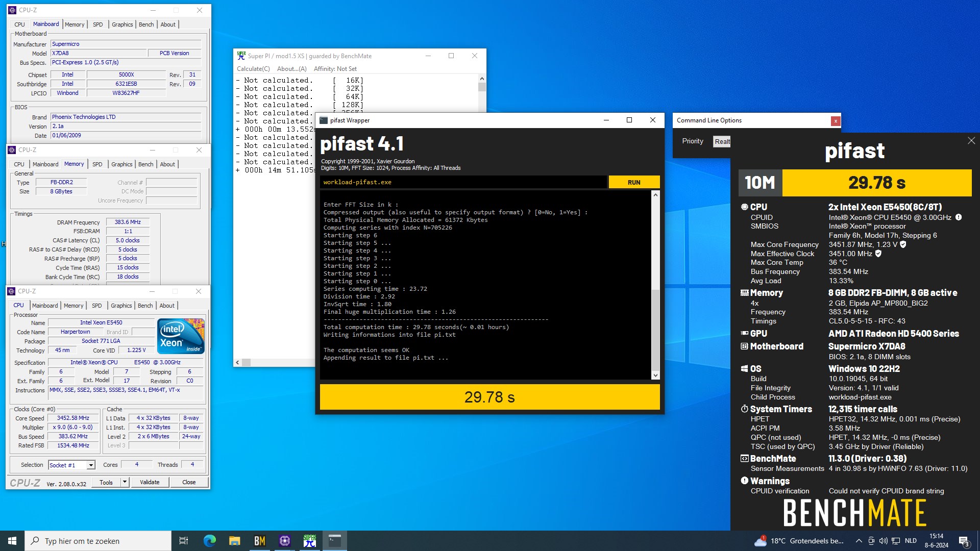Launch Microsoft Edge from taskbar
The width and height of the screenshot is (980, 551).
tap(209, 541)
